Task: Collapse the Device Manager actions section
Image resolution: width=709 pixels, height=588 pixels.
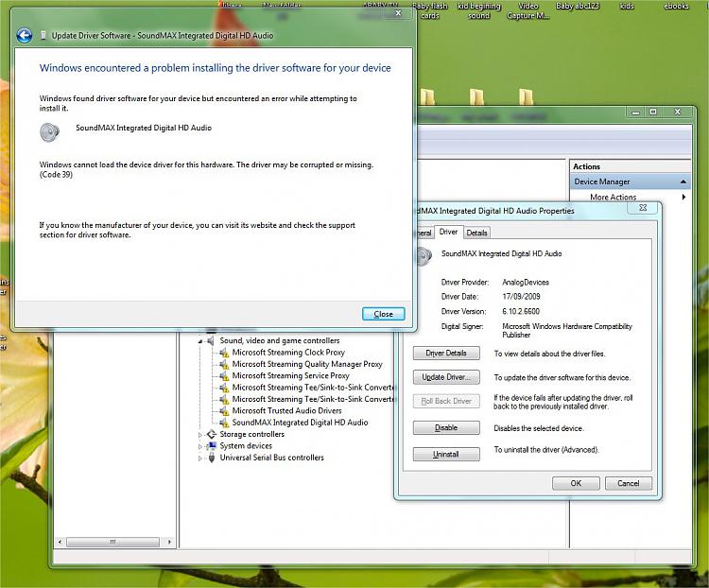Action: click(683, 182)
